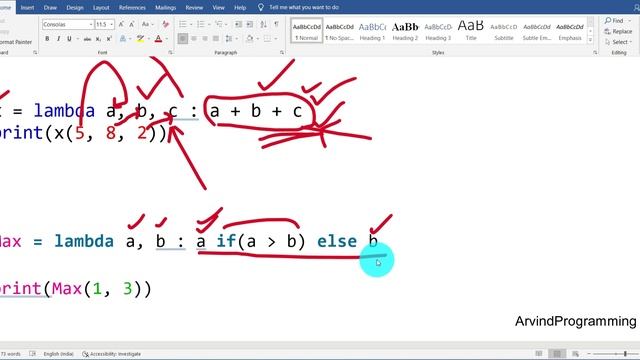This screenshot has height=360, width=640.
Task: Apply Text Effects icon
Action: (122, 39)
